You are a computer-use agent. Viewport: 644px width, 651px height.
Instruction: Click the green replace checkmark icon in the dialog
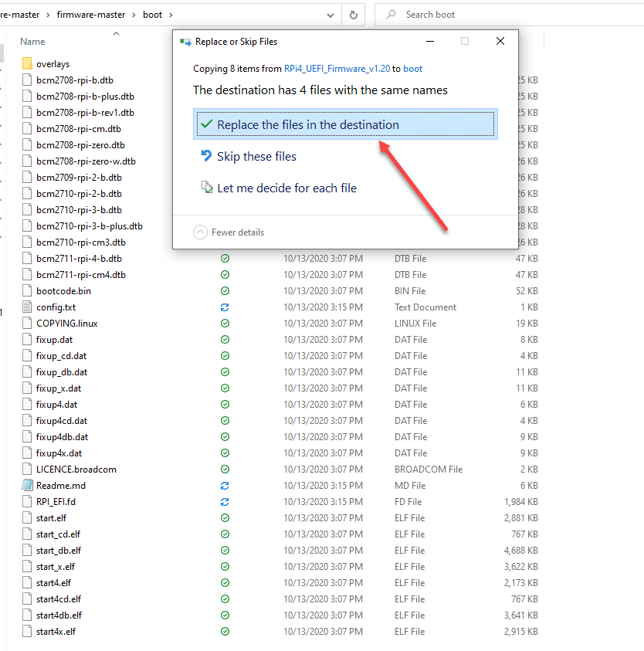(208, 124)
